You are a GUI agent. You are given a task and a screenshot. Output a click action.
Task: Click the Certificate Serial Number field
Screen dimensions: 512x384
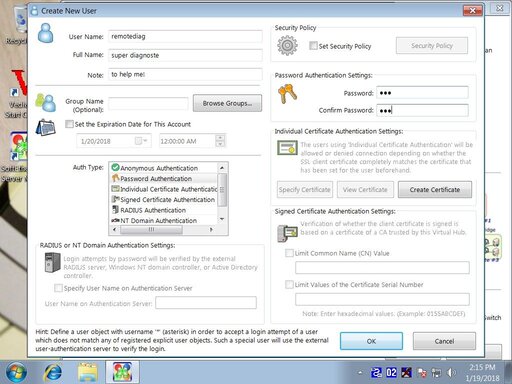[382, 299]
